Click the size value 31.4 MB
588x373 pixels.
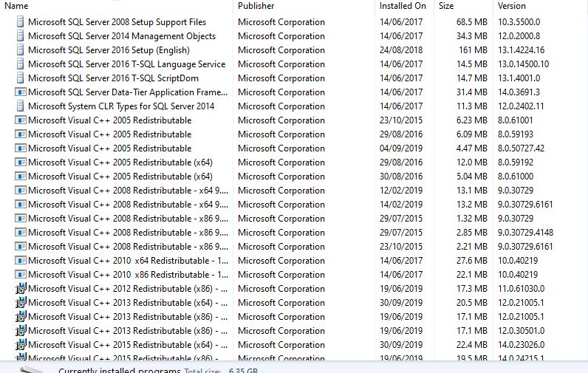pyautogui.click(x=472, y=92)
